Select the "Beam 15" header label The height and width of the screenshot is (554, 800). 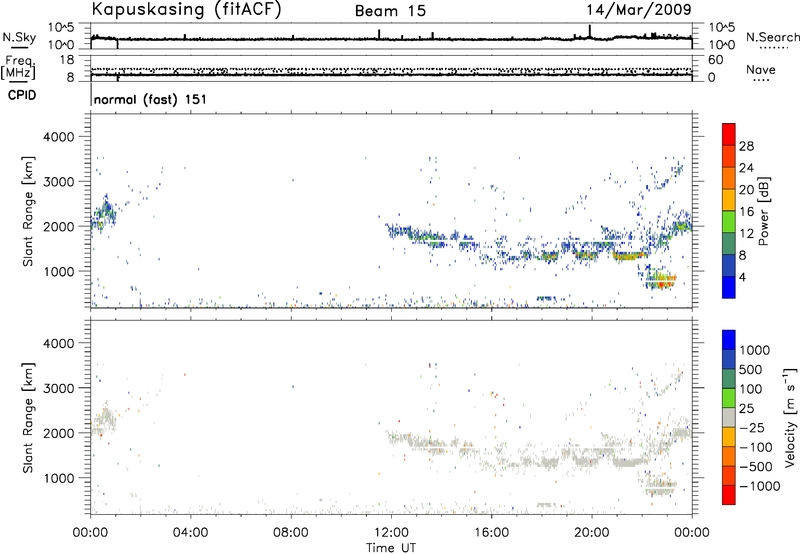point(390,11)
